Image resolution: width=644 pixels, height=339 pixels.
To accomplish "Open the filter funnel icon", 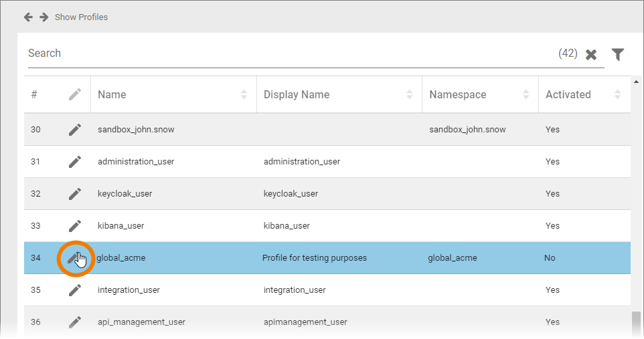I will click(x=617, y=54).
